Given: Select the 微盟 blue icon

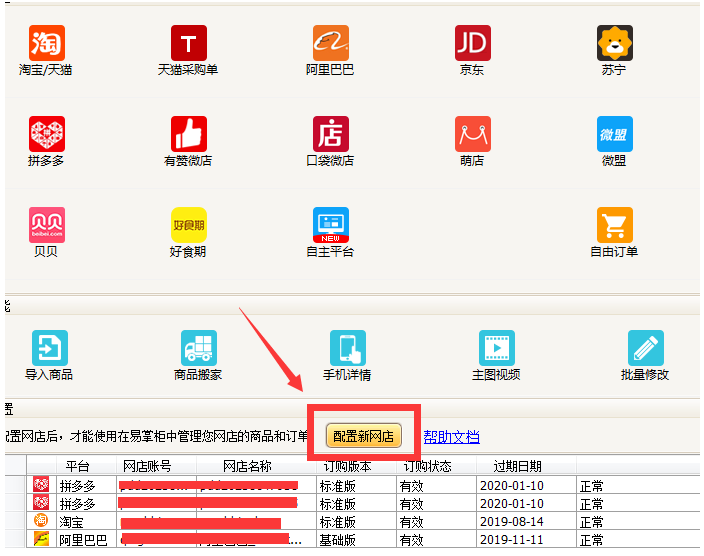Looking at the screenshot, I should [x=614, y=134].
